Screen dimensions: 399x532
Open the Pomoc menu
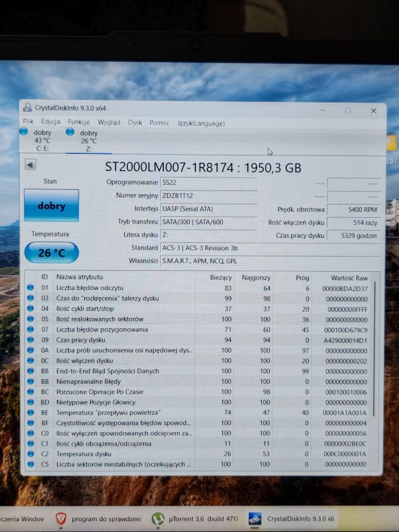[159, 123]
